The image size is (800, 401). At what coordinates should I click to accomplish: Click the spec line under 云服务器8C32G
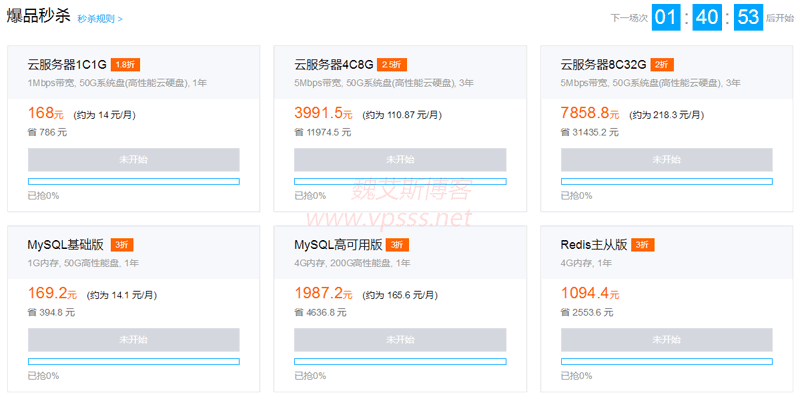[x=651, y=83]
